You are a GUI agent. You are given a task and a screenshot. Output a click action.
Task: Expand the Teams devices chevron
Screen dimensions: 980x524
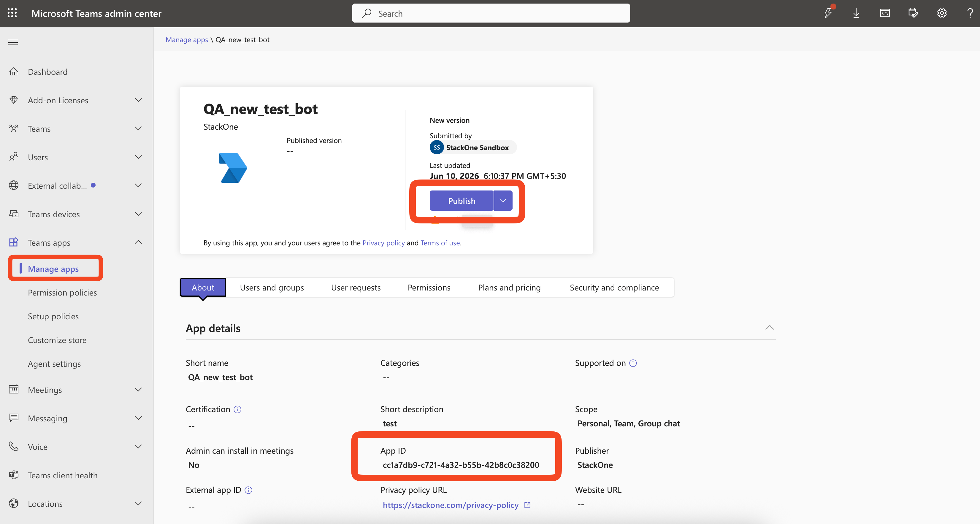[x=139, y=214]
